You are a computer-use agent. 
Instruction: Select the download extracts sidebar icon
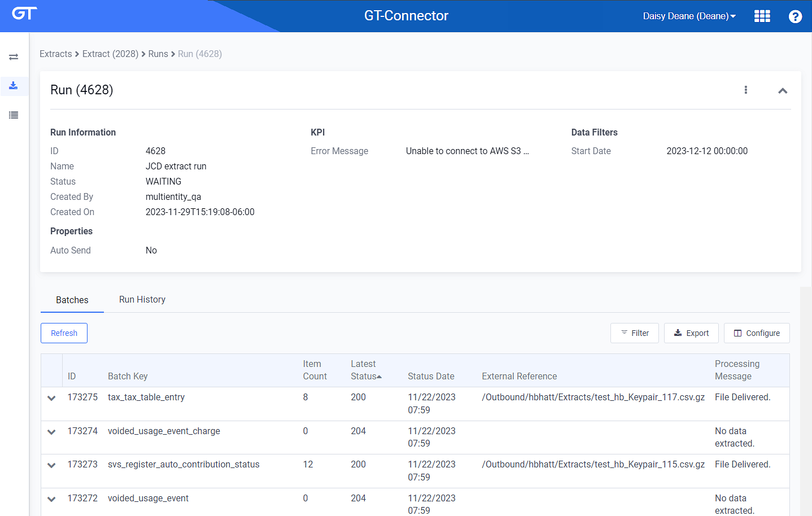14,86
